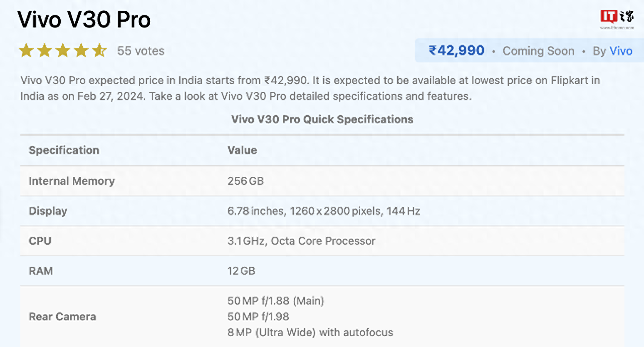Click the second gold rating star
The width and height of the screenshot is (644, 347).
click(x=45, y=51)
